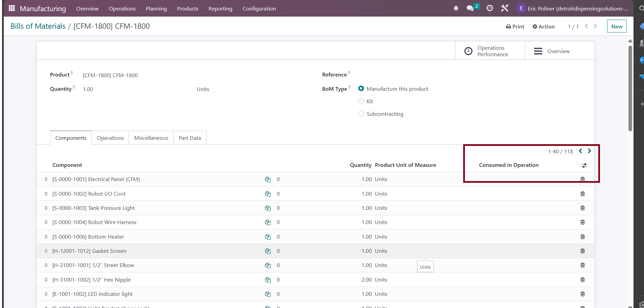Click the user avatar E icon
Screen dimensions: 644x308
[521, 8]
